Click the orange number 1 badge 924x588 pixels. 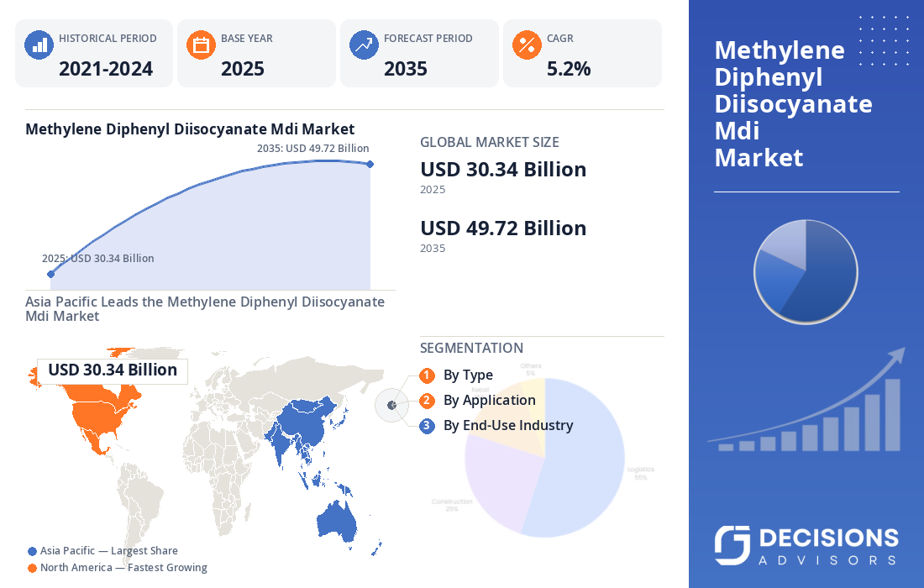428,375
